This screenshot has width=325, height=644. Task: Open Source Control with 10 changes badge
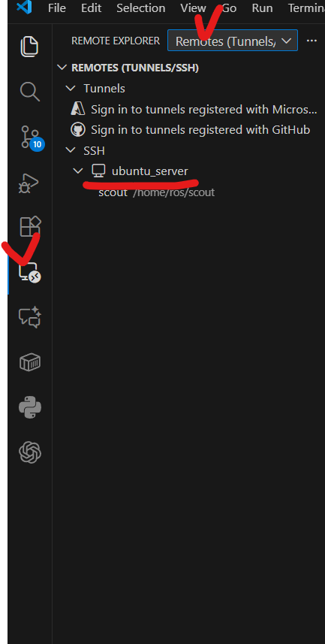click(31, 138)
